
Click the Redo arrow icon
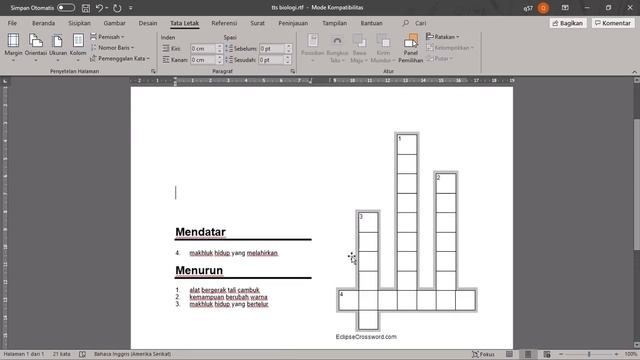click(x=117, y=8)
